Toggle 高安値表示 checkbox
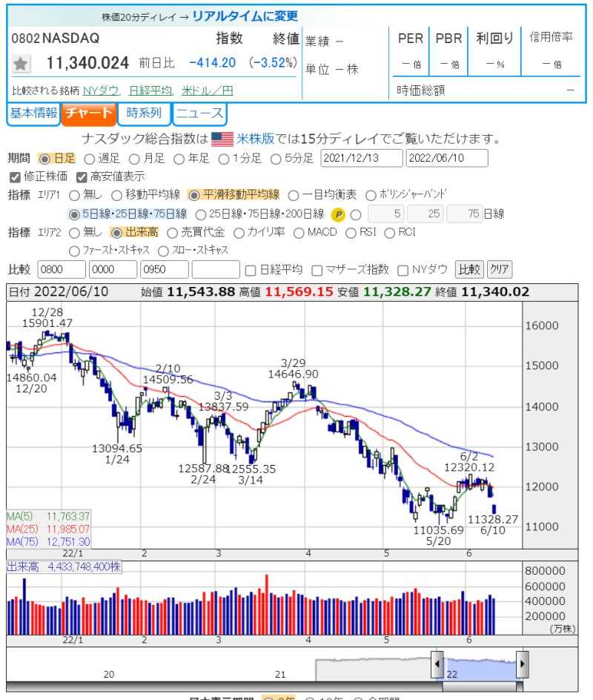 82,177
